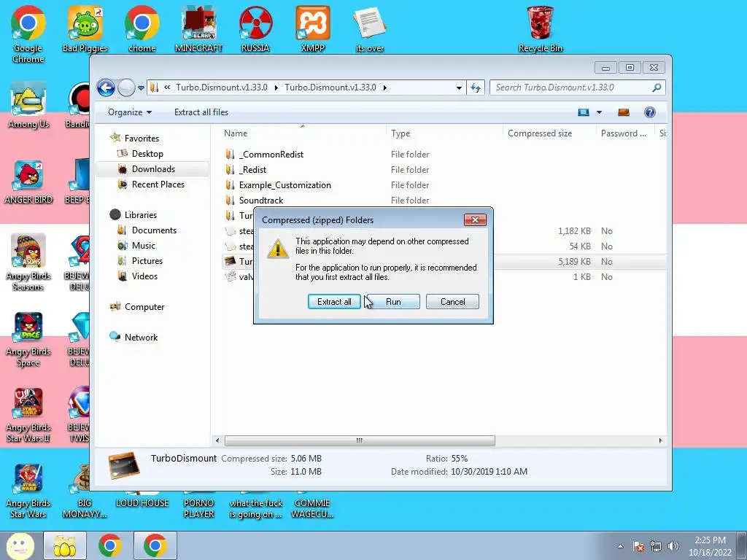This screenshot has width=747, height=560.
Task: Open the view options dropdown arrow
Action: 600,112
